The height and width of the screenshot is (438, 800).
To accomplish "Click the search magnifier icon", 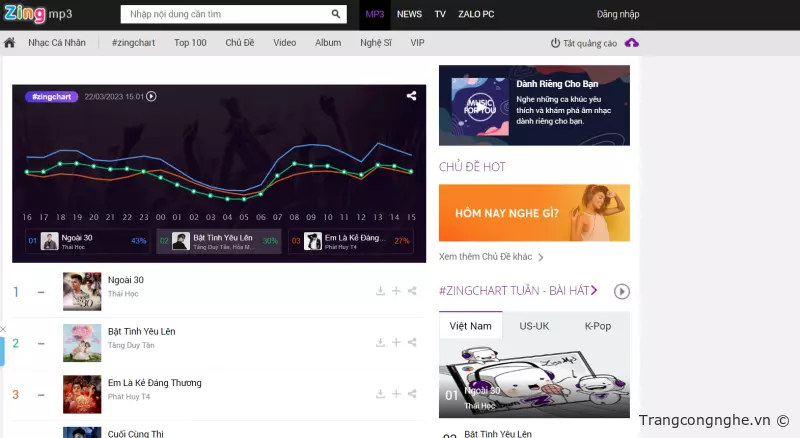I will point(337,14).
